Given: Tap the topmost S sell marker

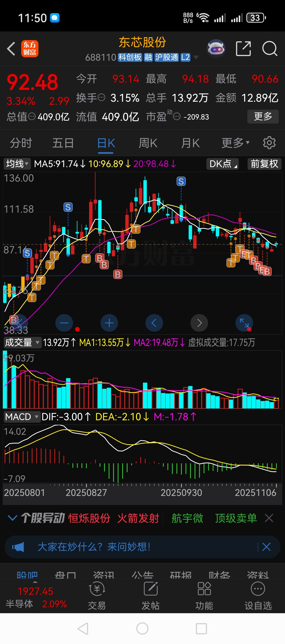Looking at the screenshot, I should click(x=181, y=181).
